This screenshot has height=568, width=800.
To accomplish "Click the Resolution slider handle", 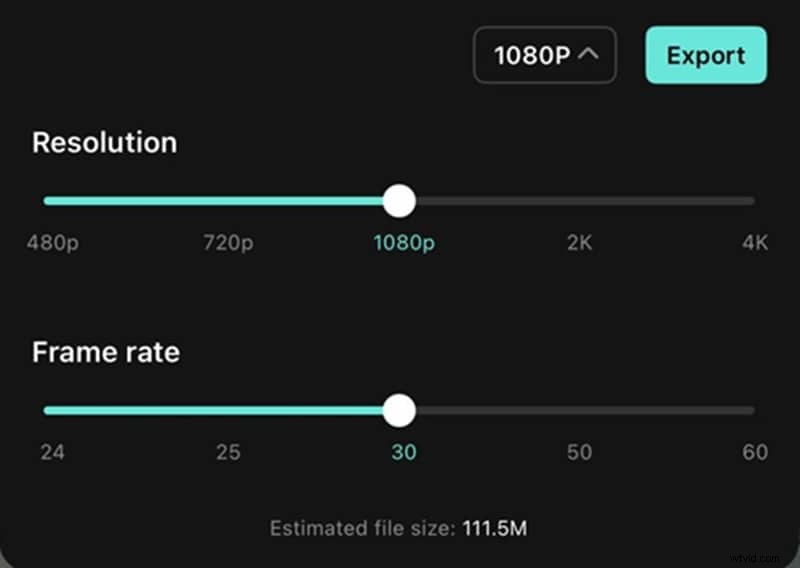I will coord(399,200).
